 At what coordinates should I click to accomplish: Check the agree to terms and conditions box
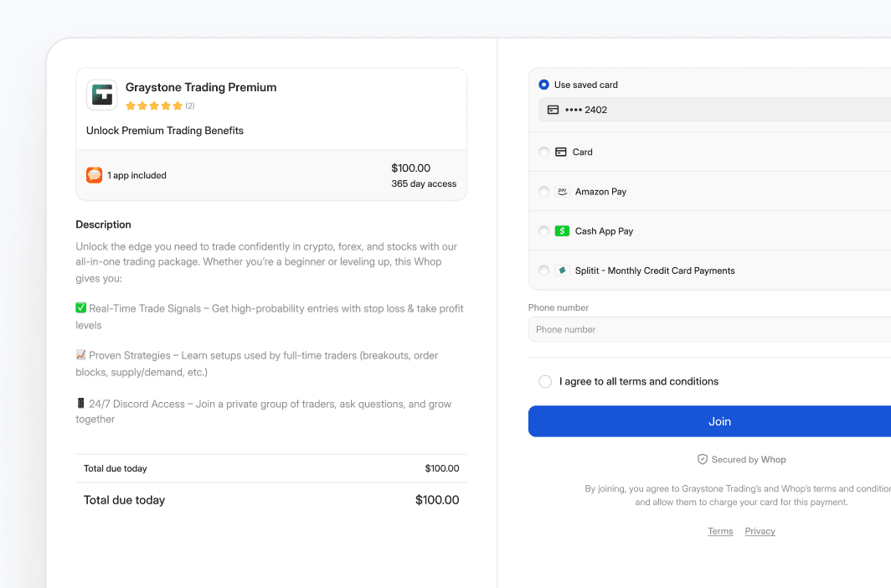545,381
